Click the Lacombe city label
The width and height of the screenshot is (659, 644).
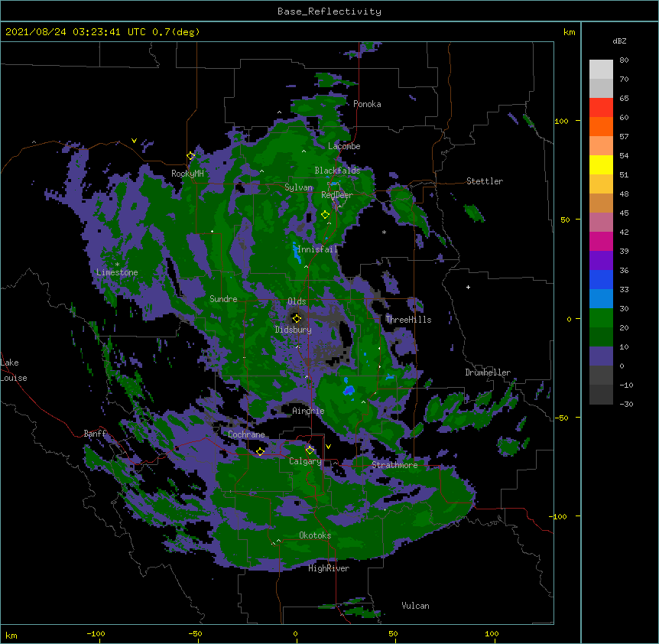point(344,146)
